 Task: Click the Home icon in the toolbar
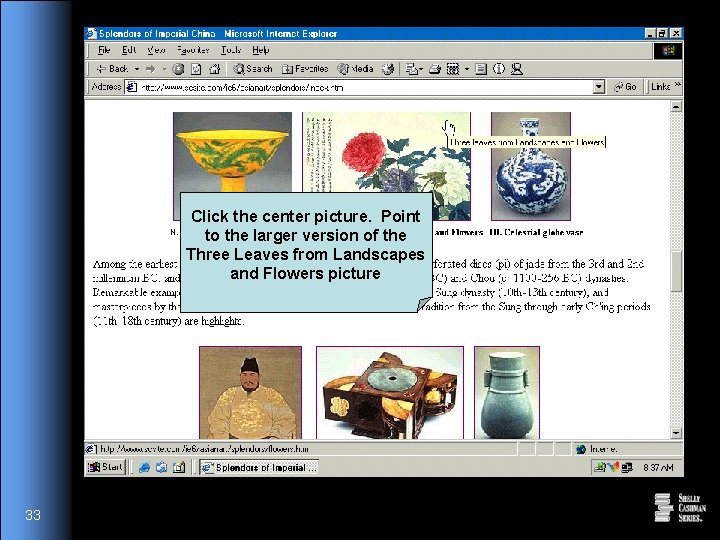point(214,69)
